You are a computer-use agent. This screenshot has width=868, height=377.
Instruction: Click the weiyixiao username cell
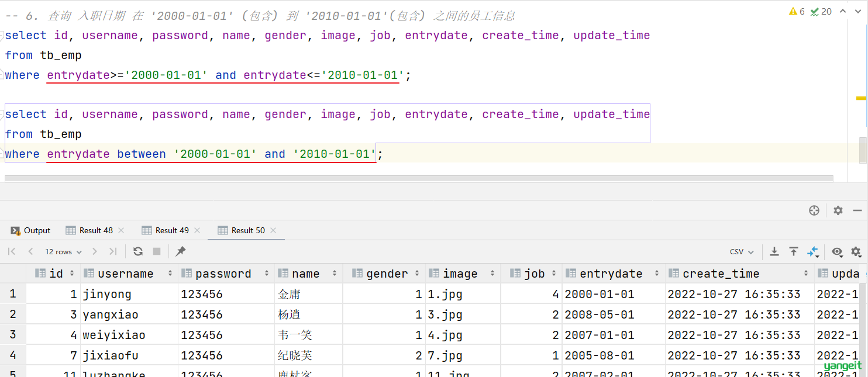(129, 335)
